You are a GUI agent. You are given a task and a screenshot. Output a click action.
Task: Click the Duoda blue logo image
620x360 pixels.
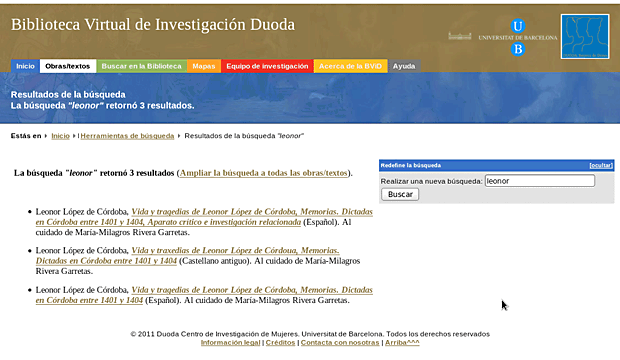pos(585,36)
